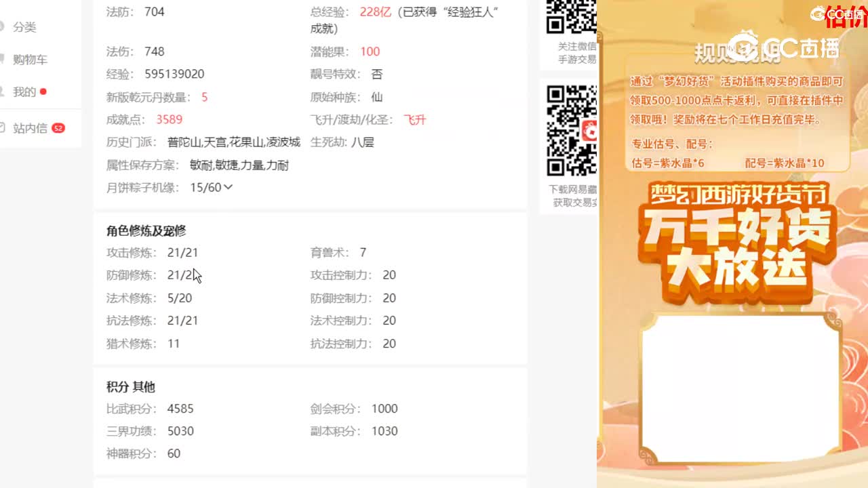Select 三界功绩 value 5030
The height and width of the screenshot is (488, 868).
click(180, 431)
